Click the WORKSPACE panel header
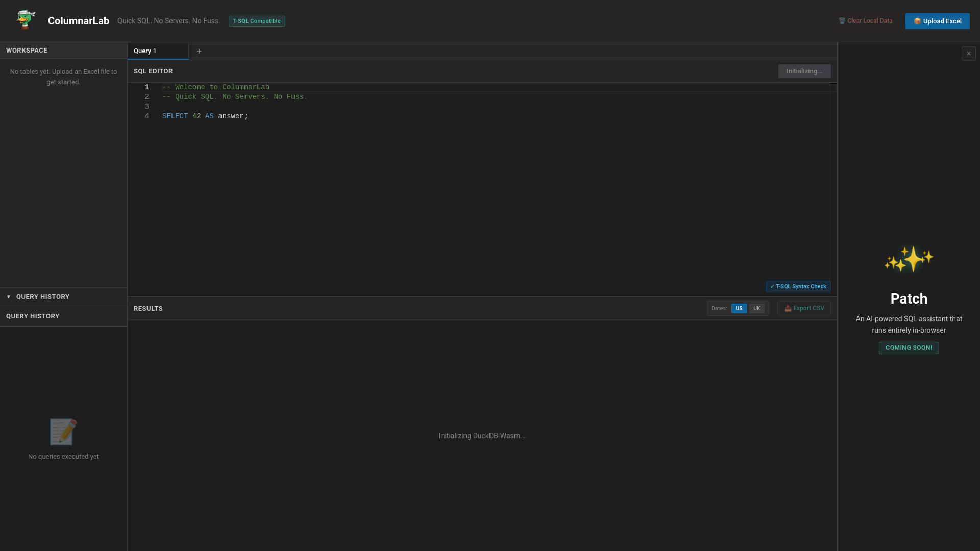 [63, 51]
